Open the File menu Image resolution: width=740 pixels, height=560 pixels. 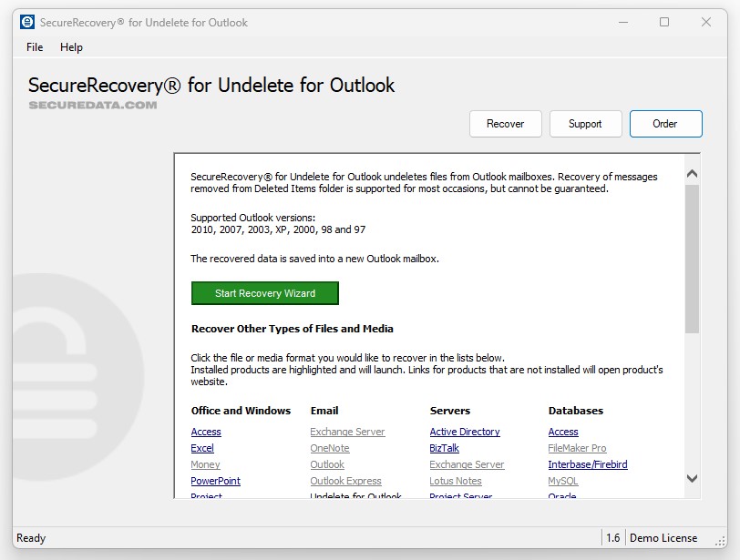pyautogui.click(x=35, y=47)
